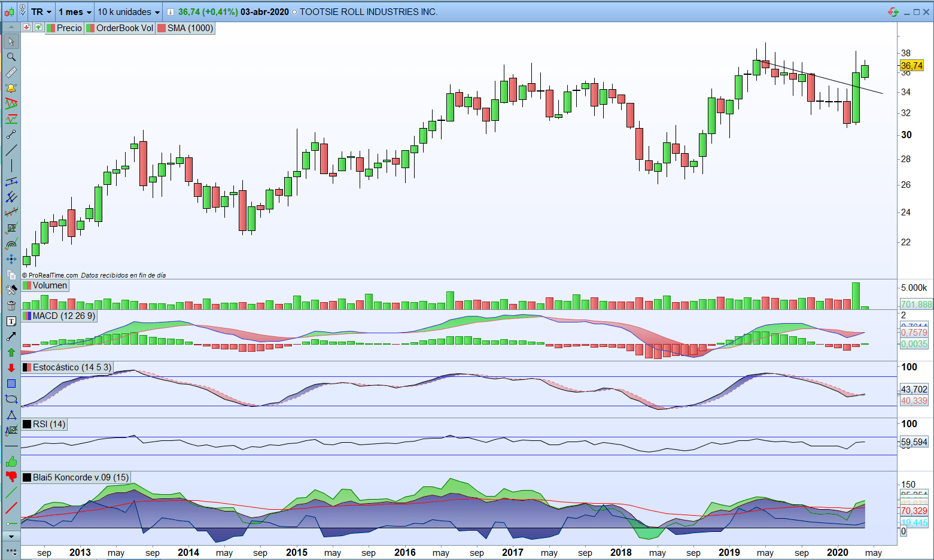
Task: Click the 59,594 RSI value
Action: 914,442
